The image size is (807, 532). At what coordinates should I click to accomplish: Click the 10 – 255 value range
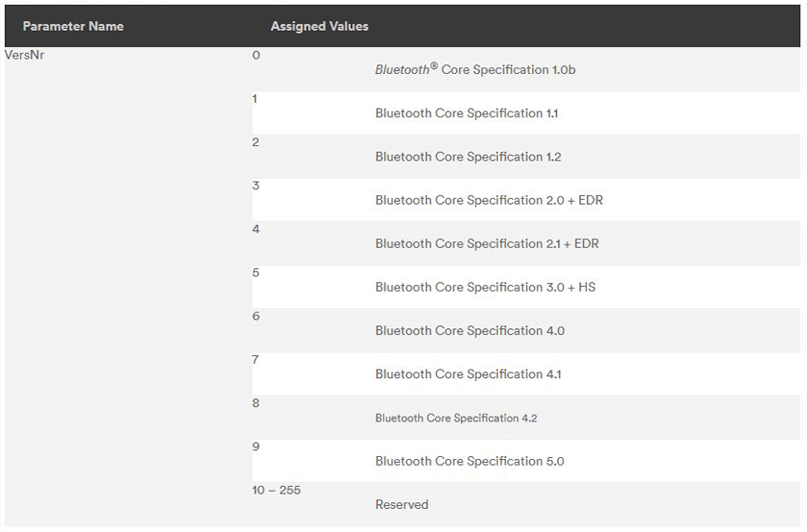pos(276,490)
